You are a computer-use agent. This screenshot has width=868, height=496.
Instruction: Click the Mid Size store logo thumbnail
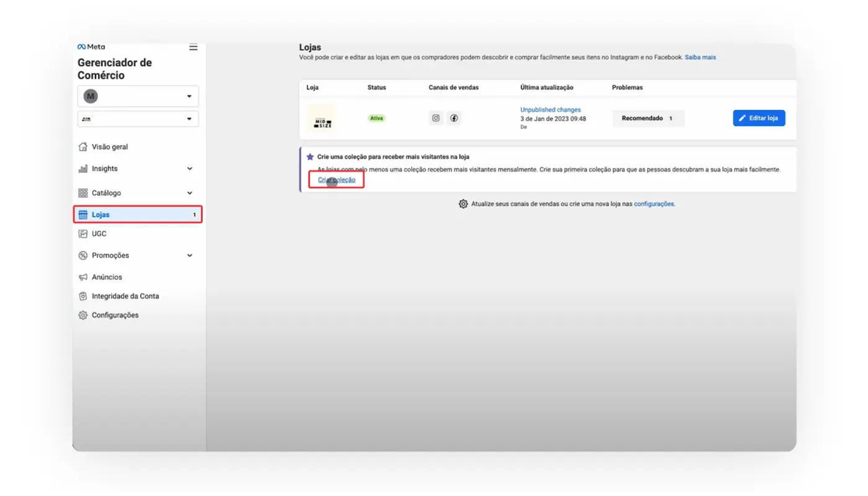[322, 118]
